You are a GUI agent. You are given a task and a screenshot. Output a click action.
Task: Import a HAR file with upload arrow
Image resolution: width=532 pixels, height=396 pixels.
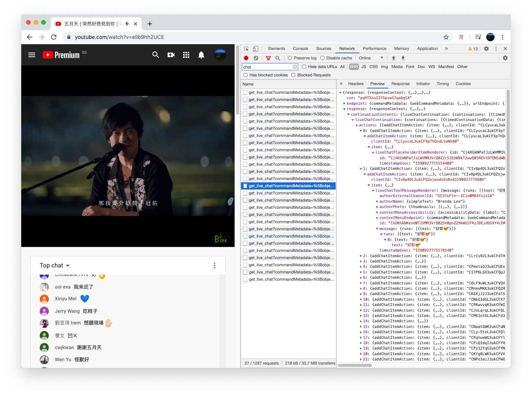[394, 58]
